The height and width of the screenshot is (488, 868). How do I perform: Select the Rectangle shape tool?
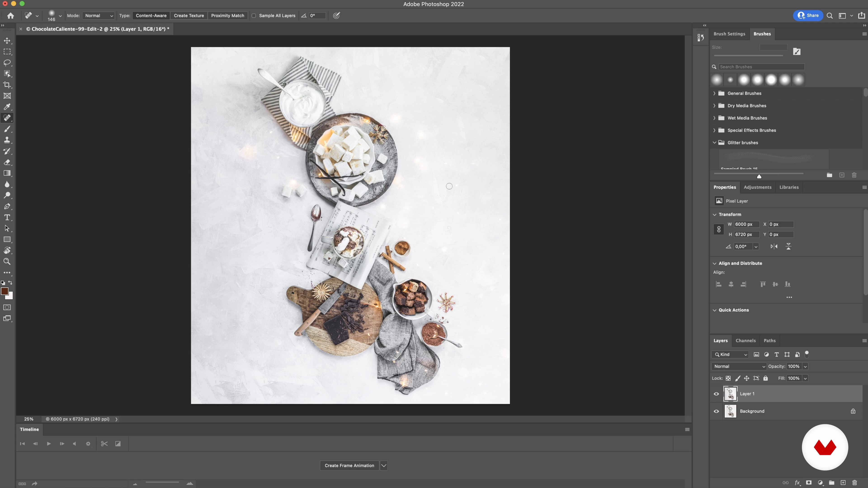(x=7, y=239)
